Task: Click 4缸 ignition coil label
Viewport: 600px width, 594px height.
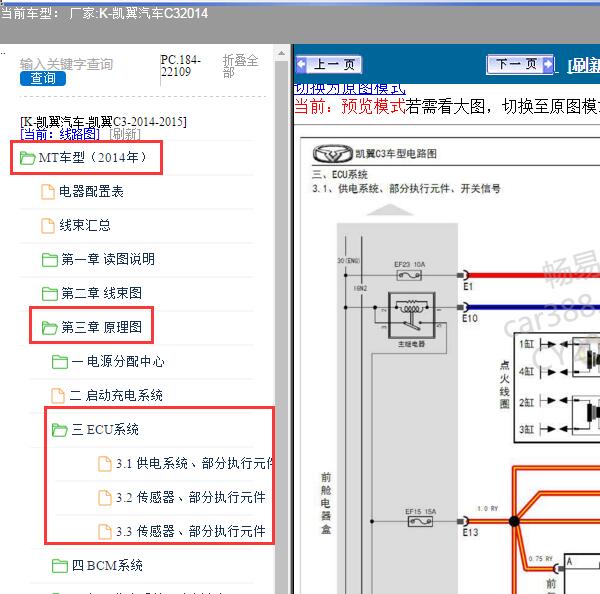Action: pos(526,371)
